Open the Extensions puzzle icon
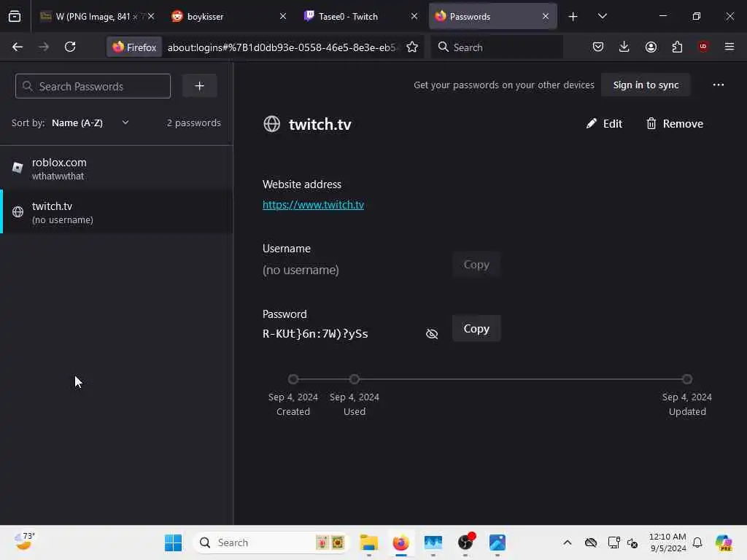747x560 pixels. point(677,47)
